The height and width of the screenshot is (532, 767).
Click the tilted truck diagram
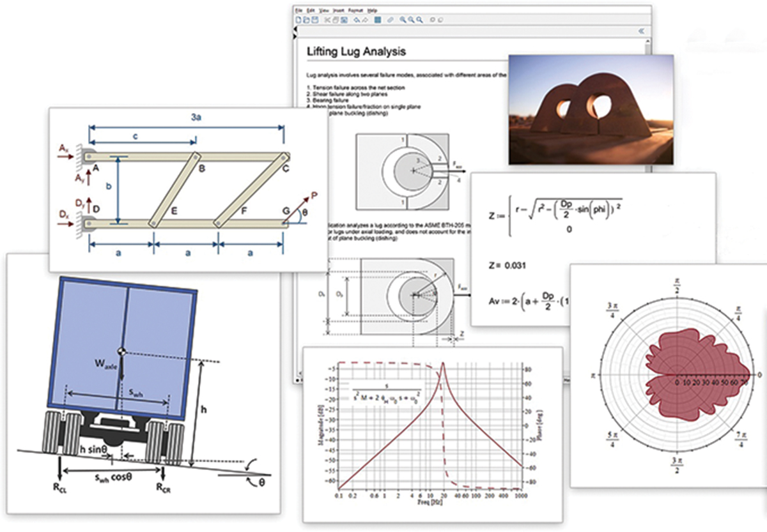pyautogui.click(x=143, y=383)
